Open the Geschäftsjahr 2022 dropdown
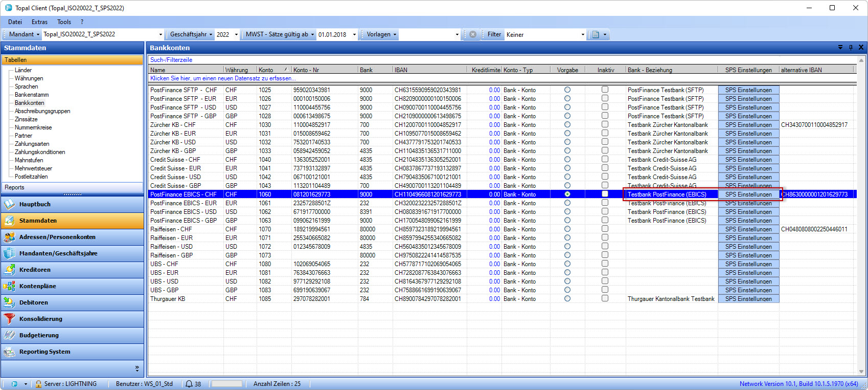The height and width of the screenshot is (390, 868). point(236,35)
